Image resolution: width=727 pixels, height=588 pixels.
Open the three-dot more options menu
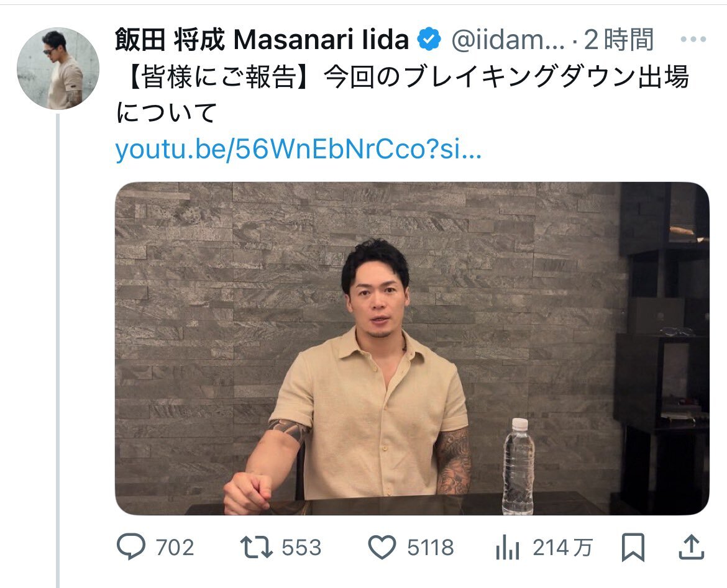tap(693, 39)
